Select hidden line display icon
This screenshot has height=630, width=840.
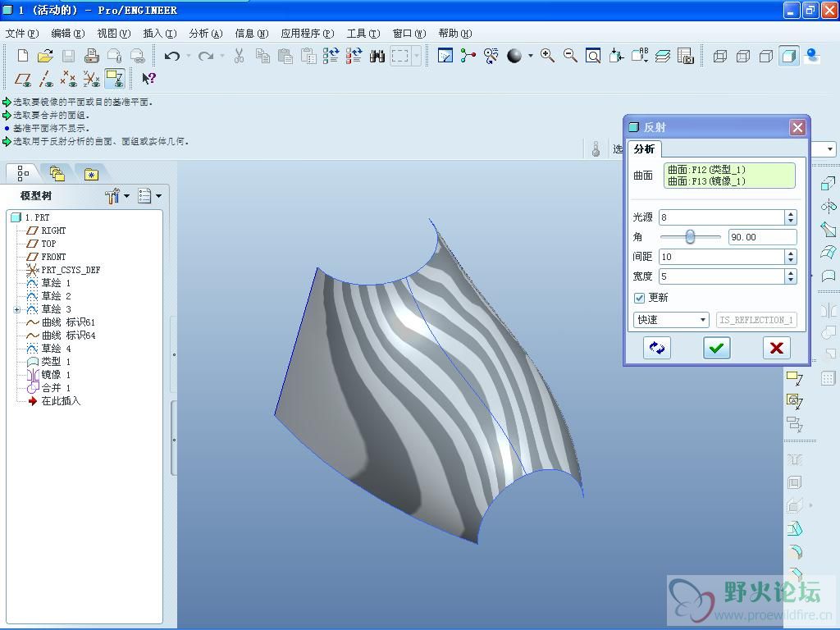click(743, 56)
